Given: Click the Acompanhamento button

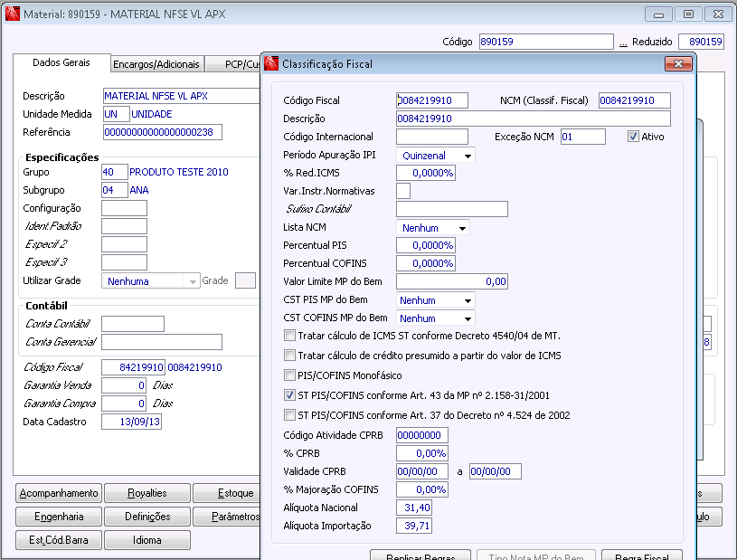Looking at the screenshot, I should click(x=59, y=493).
